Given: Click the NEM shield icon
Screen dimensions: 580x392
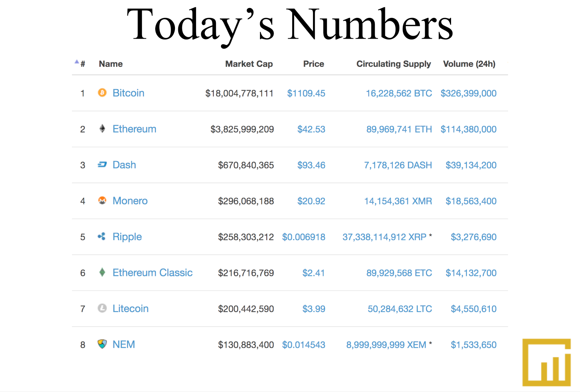Looking at the screenshot, I should click(102, 344).
